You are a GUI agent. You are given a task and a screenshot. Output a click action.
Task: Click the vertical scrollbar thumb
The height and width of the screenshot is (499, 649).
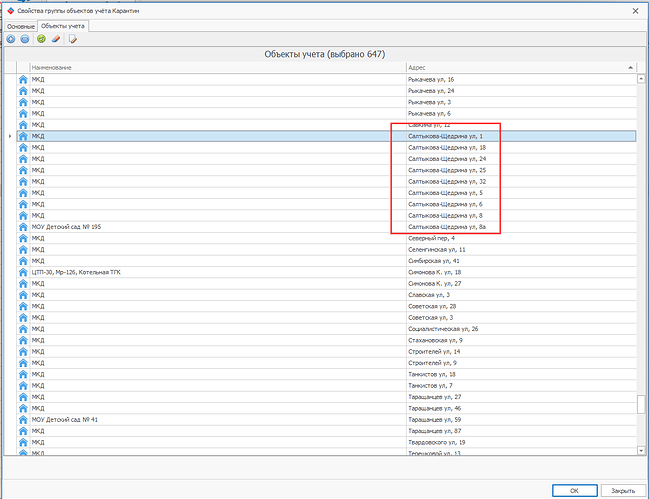pos(641,404)
